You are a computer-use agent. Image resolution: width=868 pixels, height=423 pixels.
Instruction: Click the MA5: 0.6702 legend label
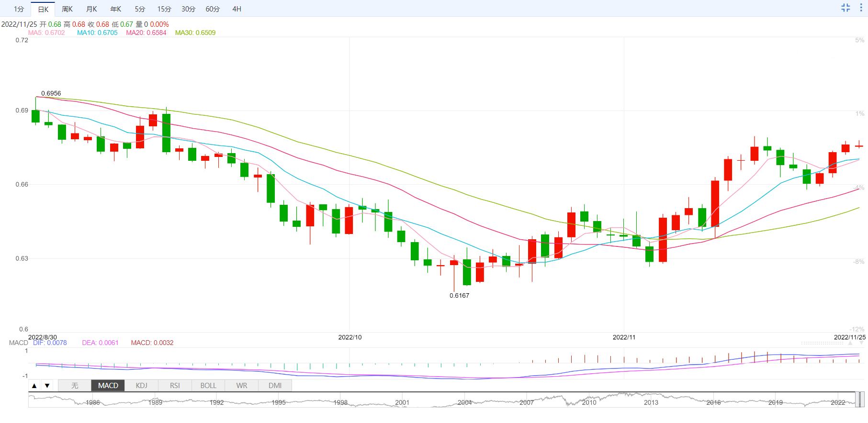(46, 33)
